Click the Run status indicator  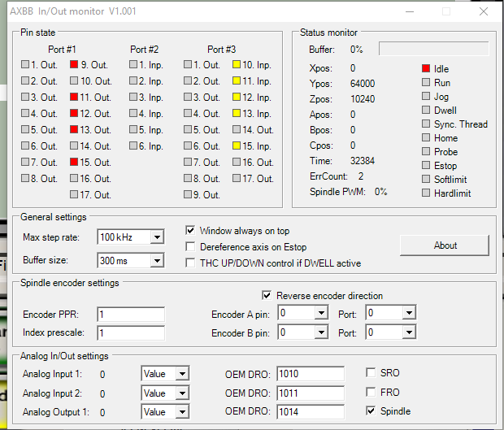click(x=426, y=82)
